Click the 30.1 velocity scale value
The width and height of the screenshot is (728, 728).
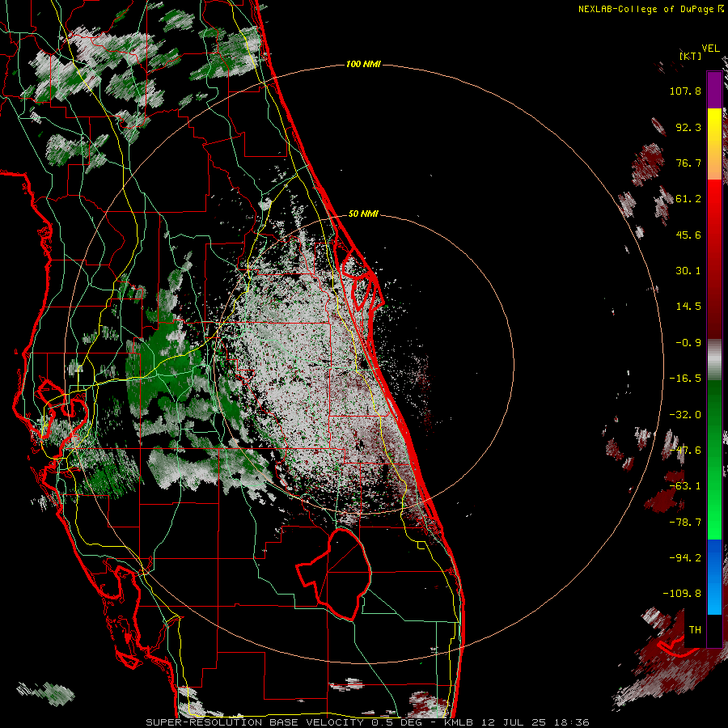688,271
